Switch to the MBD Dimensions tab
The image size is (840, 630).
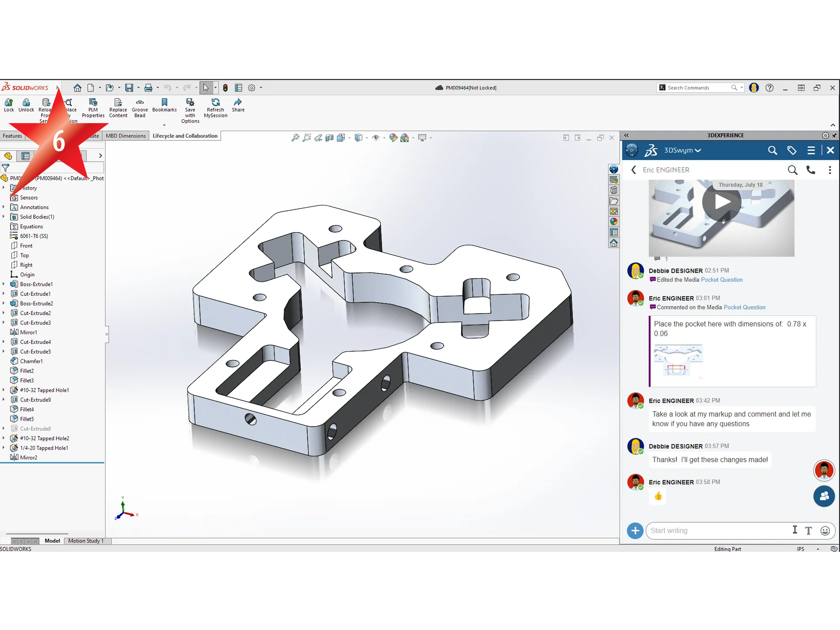126,136
